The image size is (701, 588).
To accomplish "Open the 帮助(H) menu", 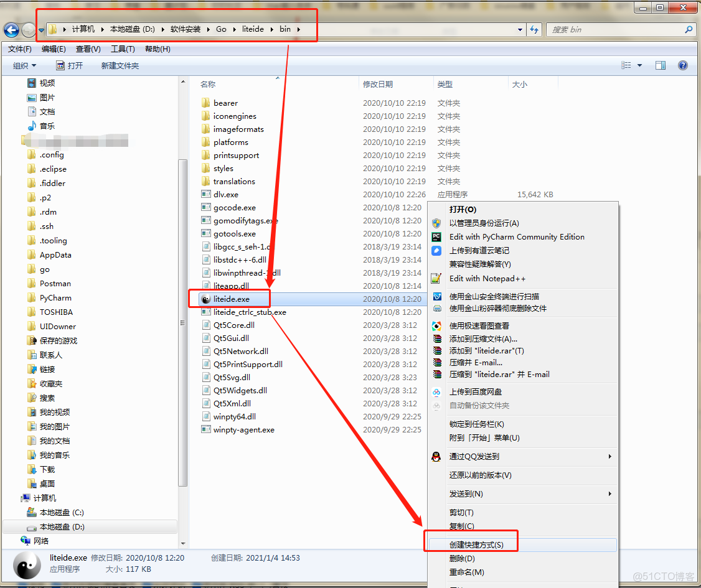I will (x=158, y=49).
